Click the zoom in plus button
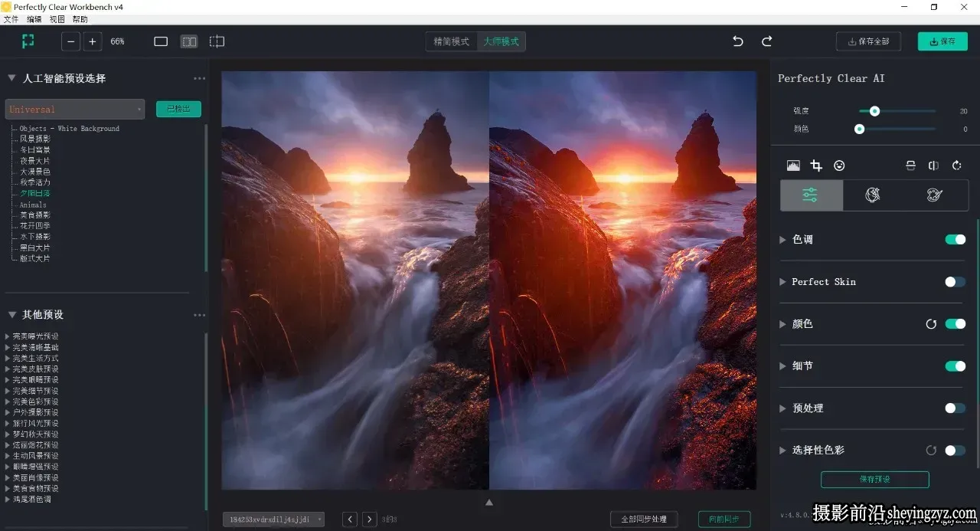 (93, 41)
